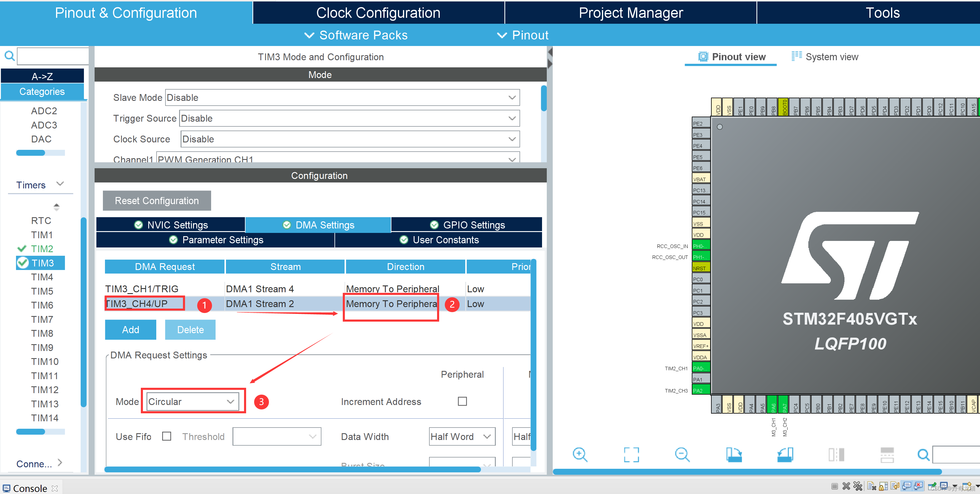Enable Peripheral Increment Address checkbox
Viewport: 980px width, 494px height.
462,401
